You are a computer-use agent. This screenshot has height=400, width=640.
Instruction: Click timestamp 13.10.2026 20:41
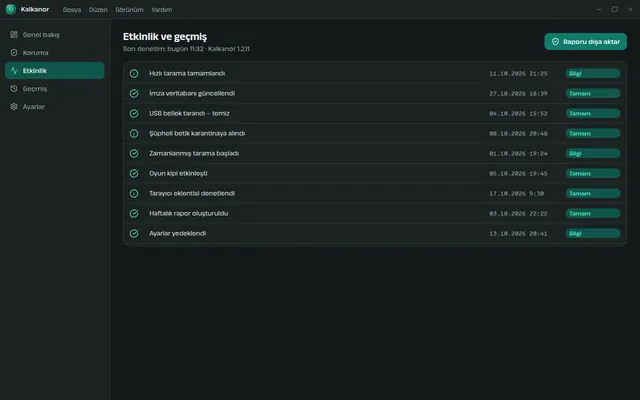[x=518, y=233]
